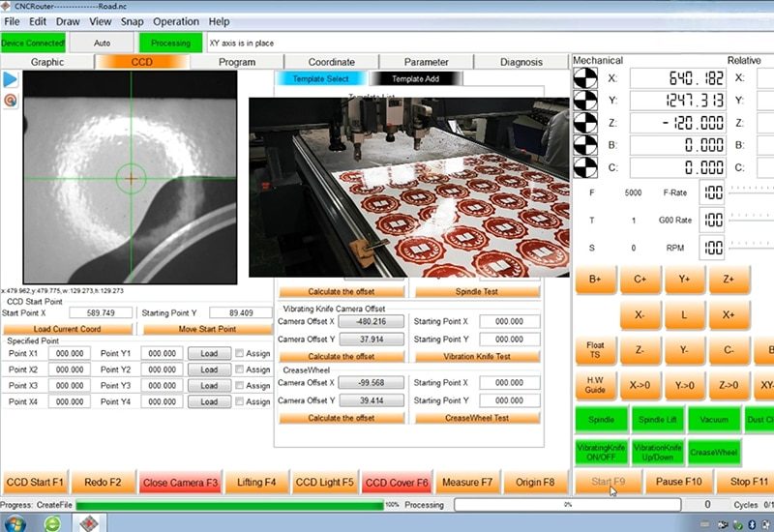Load coordinates for Point X1 row

[x=209, y=353]
